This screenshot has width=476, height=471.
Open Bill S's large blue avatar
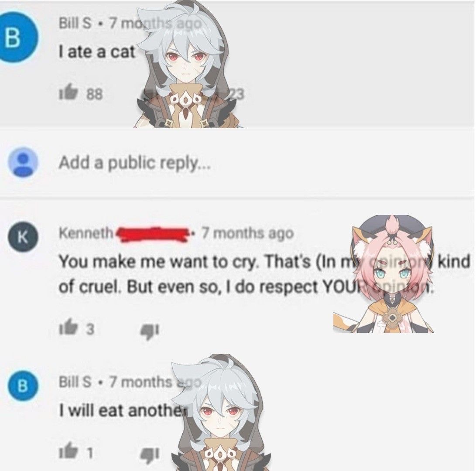tap(16, 38)
